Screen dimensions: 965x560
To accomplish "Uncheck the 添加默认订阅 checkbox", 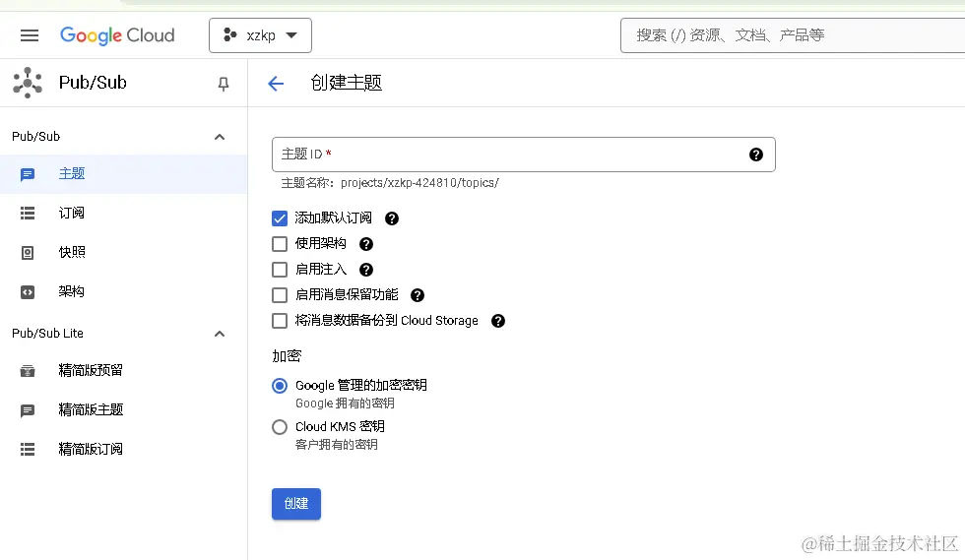I will [x=280, y=218].
